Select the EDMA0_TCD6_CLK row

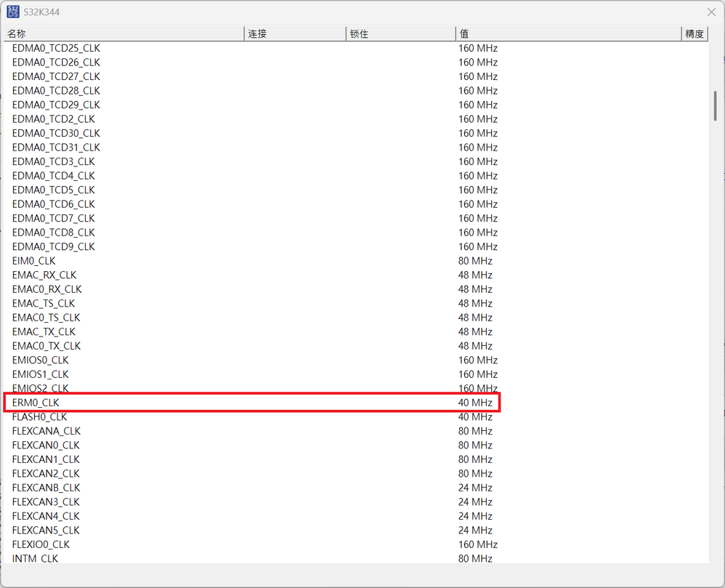[x=356, y=204]
